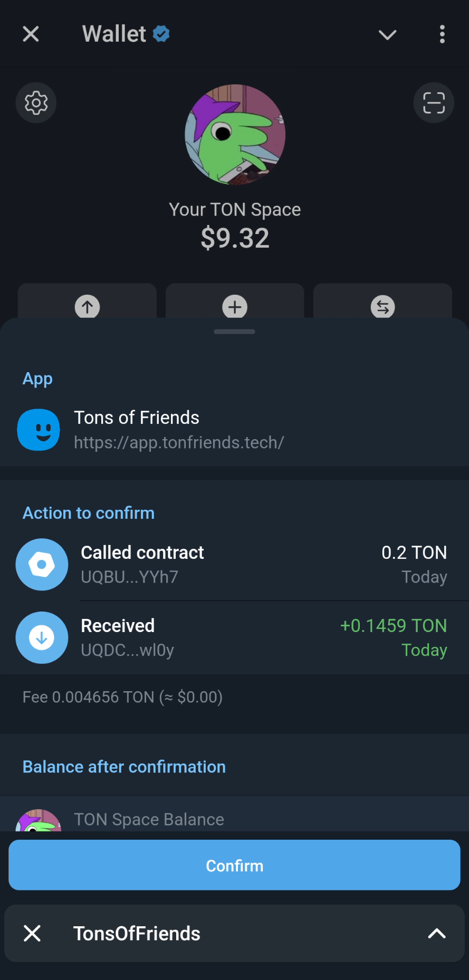469x980 pixels.
Task: Open wallet settings gear icon
Action: (36, 103)
